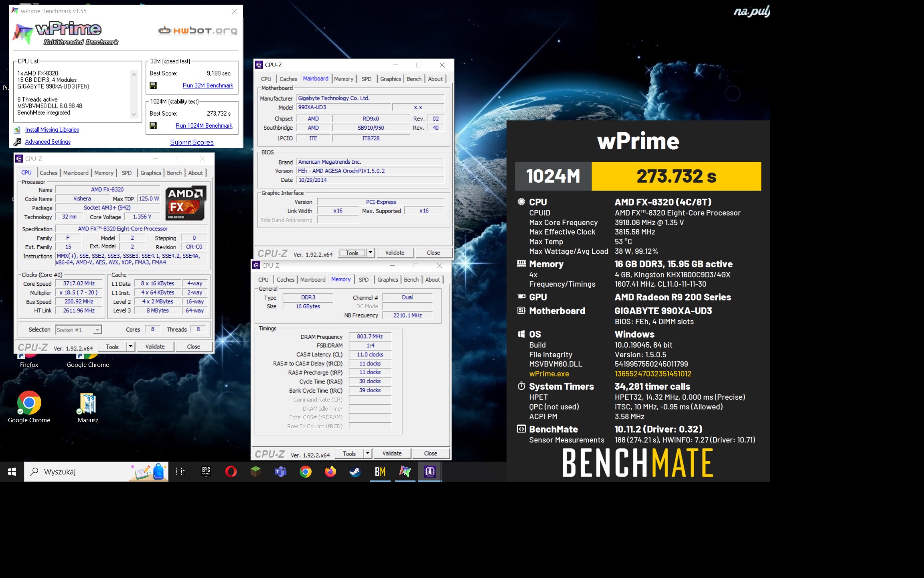Image resolution: width=924 pixels, height=578 pixels.
Task: Switch to BenchMate taskbar icon
Action: [380, 472]
